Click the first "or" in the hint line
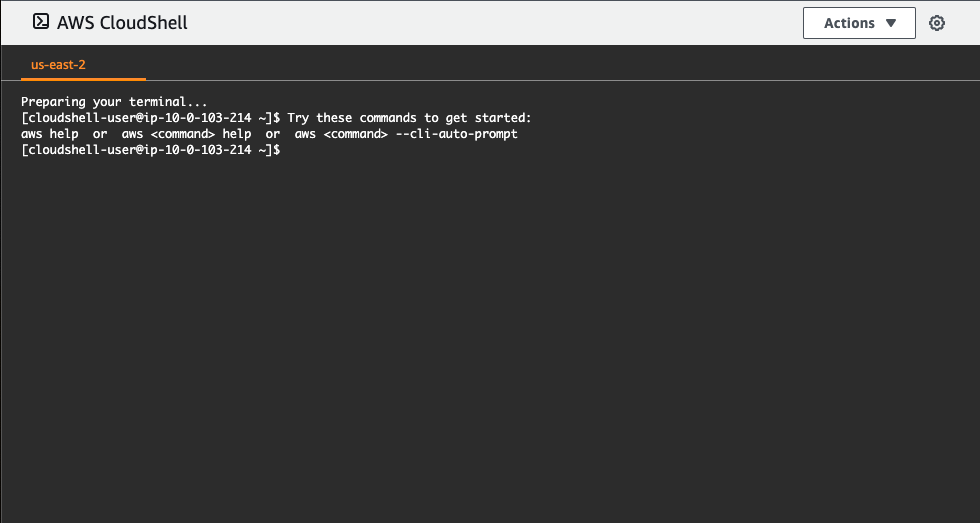 (100, 134)
